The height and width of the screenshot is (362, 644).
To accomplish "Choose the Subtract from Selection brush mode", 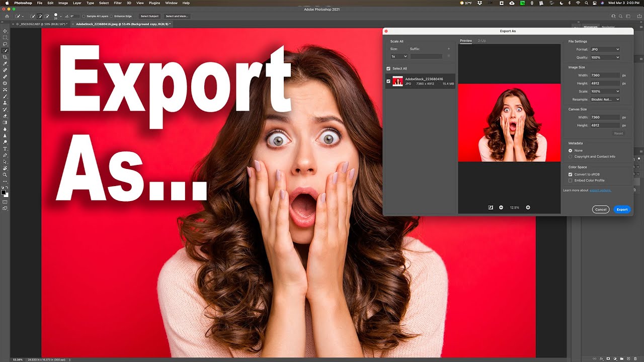I will [47, 16].
